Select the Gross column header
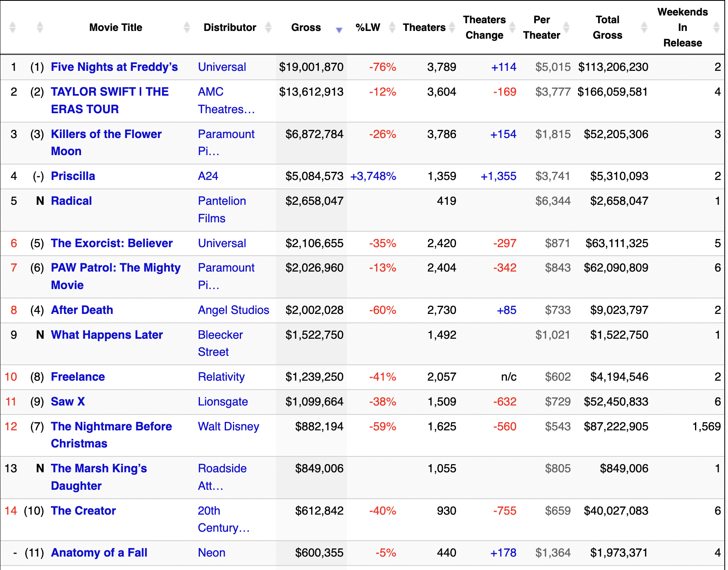Screen dimensions: 728x570 point(306,27)
